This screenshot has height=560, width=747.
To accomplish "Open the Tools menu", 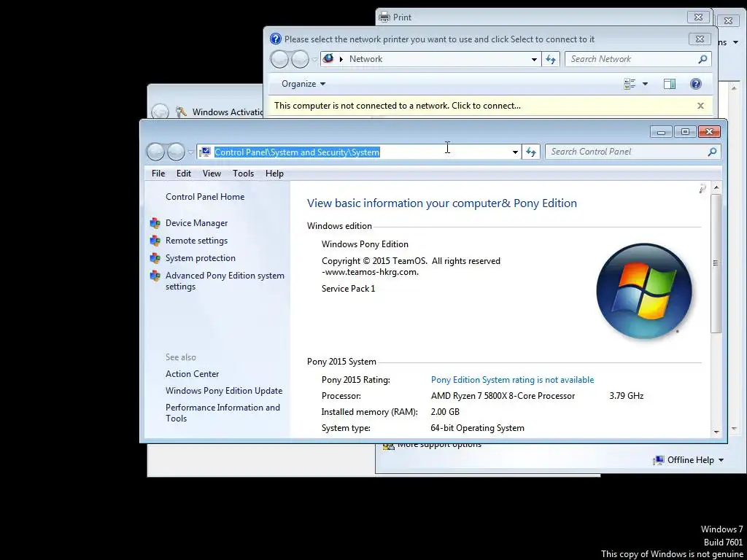I will [x=243, y=174].
